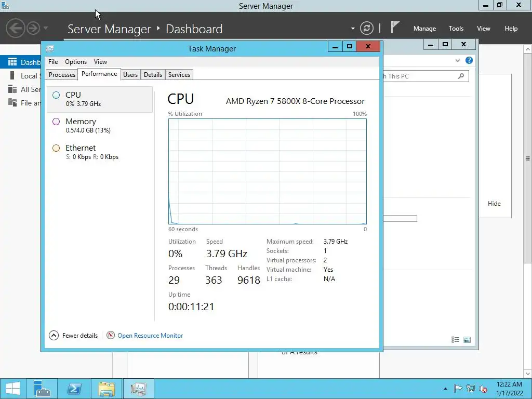This screenshot has width=532, height=399.
Task: Launch PowerShell from the taskbar
Action: pyautogui.click(x=74, y=389)
